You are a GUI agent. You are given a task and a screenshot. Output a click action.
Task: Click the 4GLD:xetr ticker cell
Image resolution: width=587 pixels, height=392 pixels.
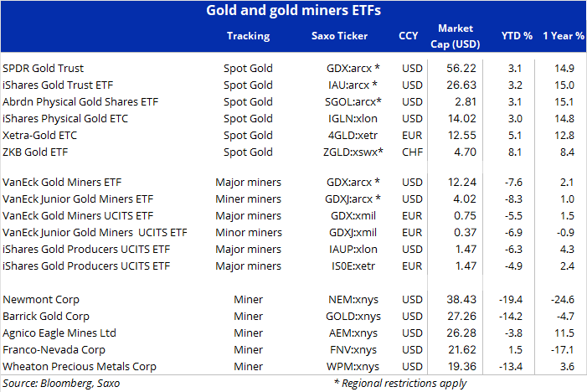click(353, 135)
